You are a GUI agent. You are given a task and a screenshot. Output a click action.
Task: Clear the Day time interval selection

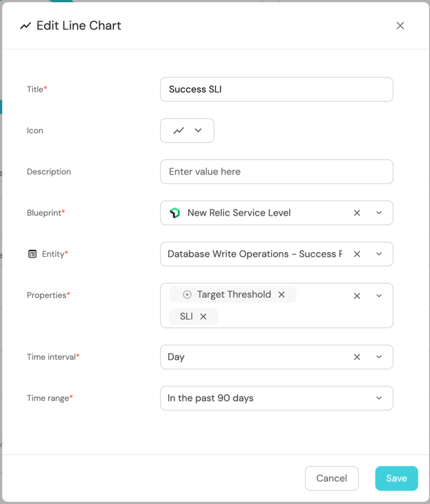[357, 357]
